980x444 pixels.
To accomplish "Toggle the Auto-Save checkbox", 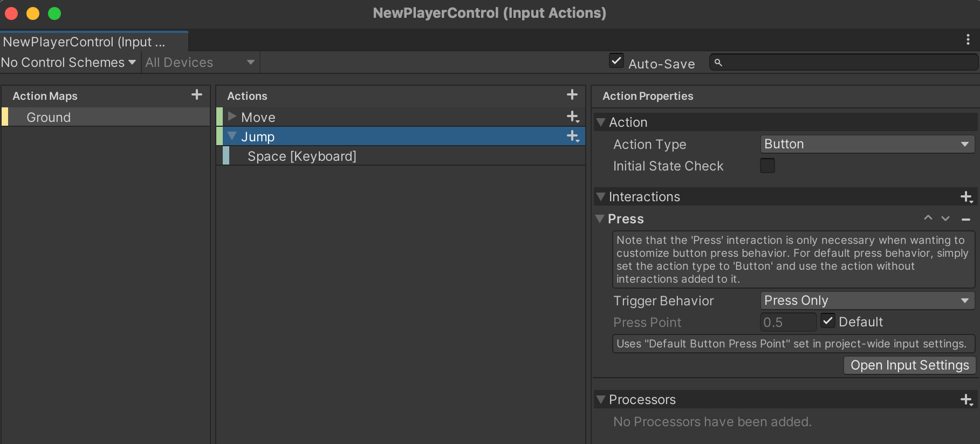I will coord(616,60).
